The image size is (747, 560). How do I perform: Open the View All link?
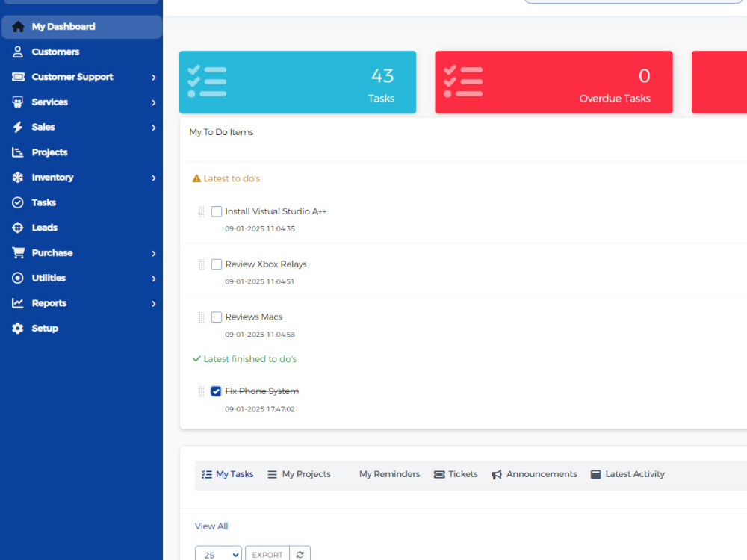pos(211,526)
